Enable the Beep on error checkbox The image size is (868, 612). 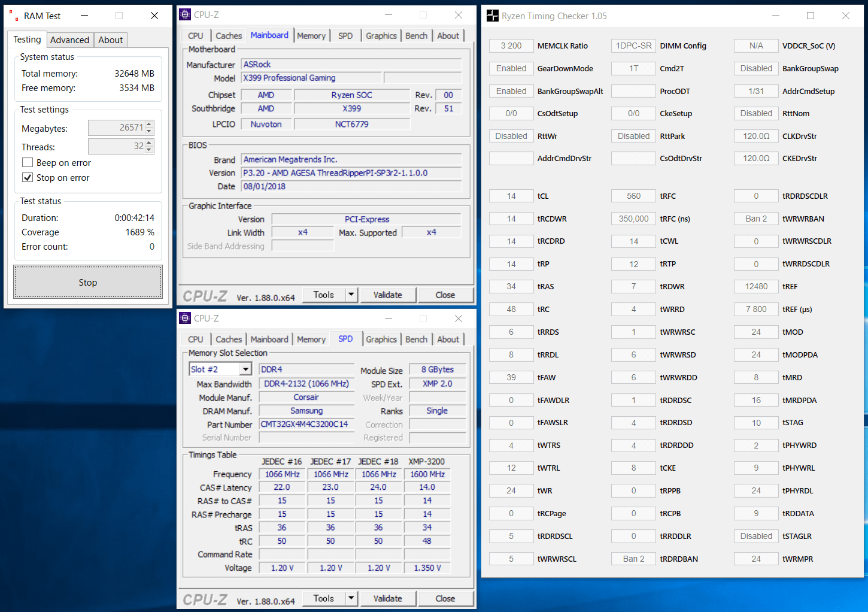28,163
